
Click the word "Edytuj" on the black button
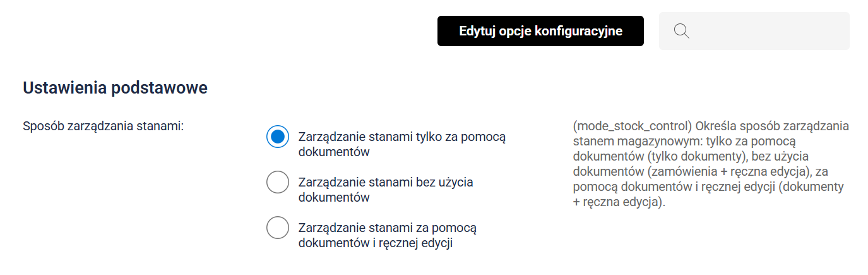pos(477,31)
